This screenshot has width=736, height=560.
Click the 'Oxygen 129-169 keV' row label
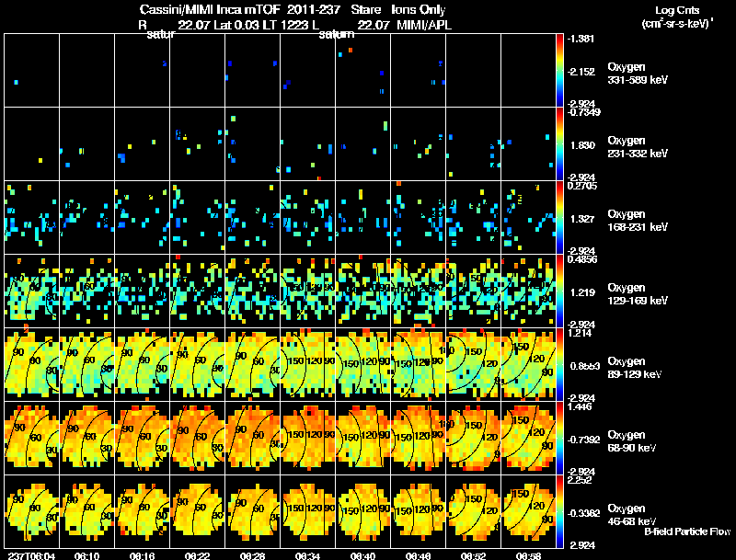point(638,294)
